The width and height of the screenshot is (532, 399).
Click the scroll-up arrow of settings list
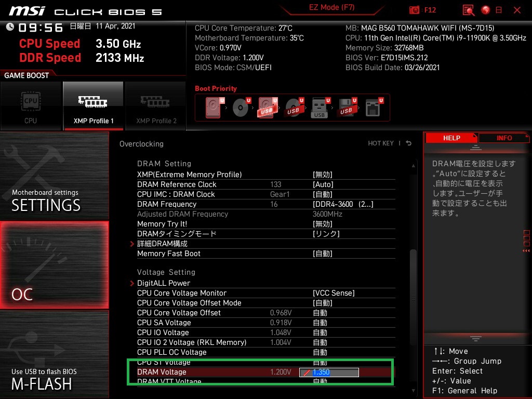413,166
